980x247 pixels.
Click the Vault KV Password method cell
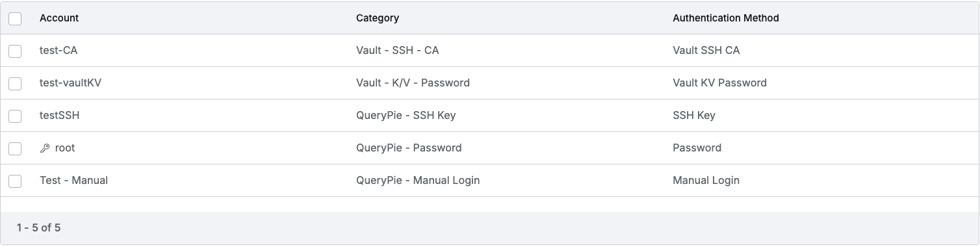tap(720, 83)
